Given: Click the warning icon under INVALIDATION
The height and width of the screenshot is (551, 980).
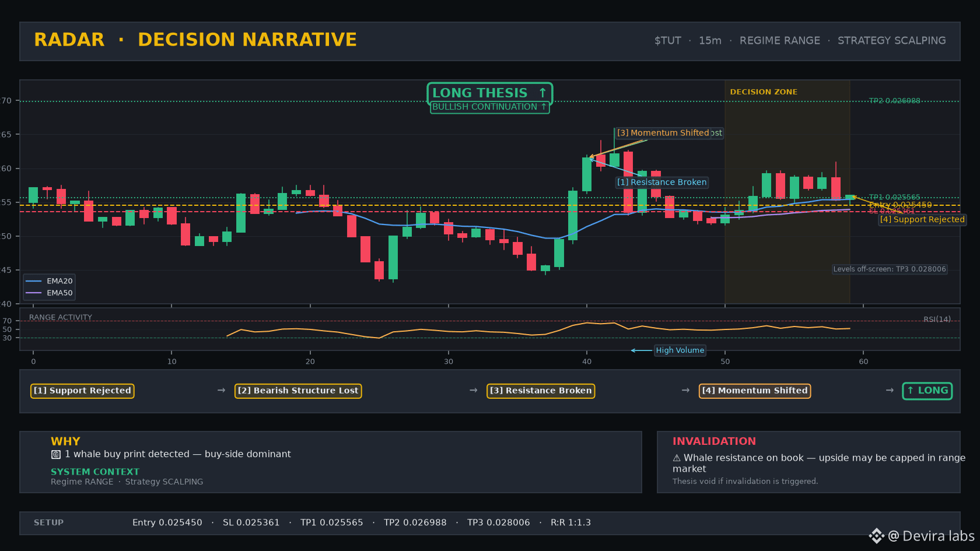Looking at the screenshot, I should [x=677, y=458].
